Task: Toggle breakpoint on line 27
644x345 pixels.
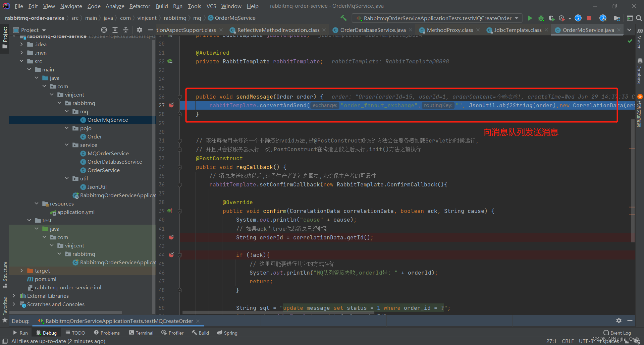Action: point(171,105)
